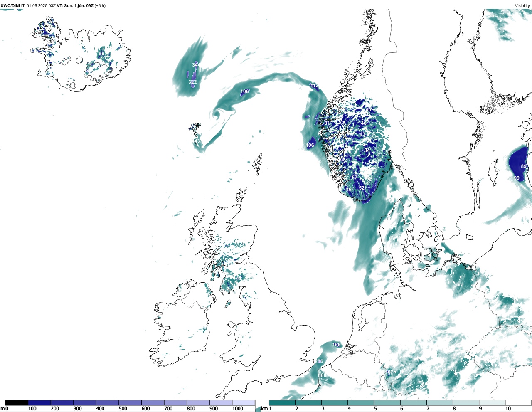Pick the 500–600 m legend swatch

click(x=130, y=403)
